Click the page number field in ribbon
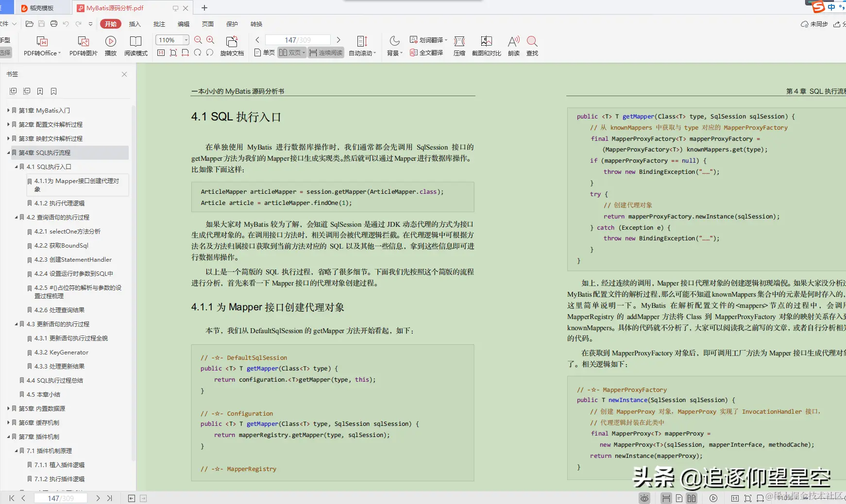Screen dimensions: 846x504 (298, 40)
